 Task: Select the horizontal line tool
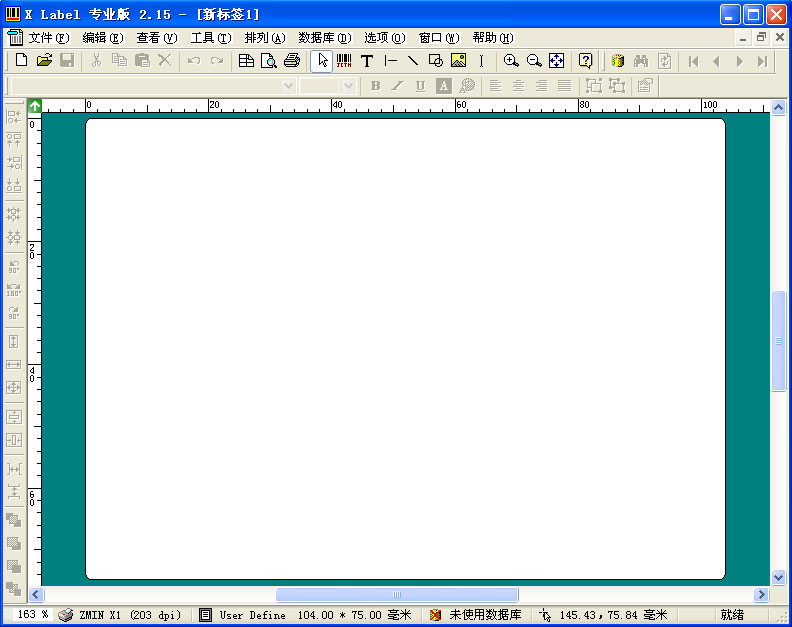pyautogui.click(x=390, y=61)
